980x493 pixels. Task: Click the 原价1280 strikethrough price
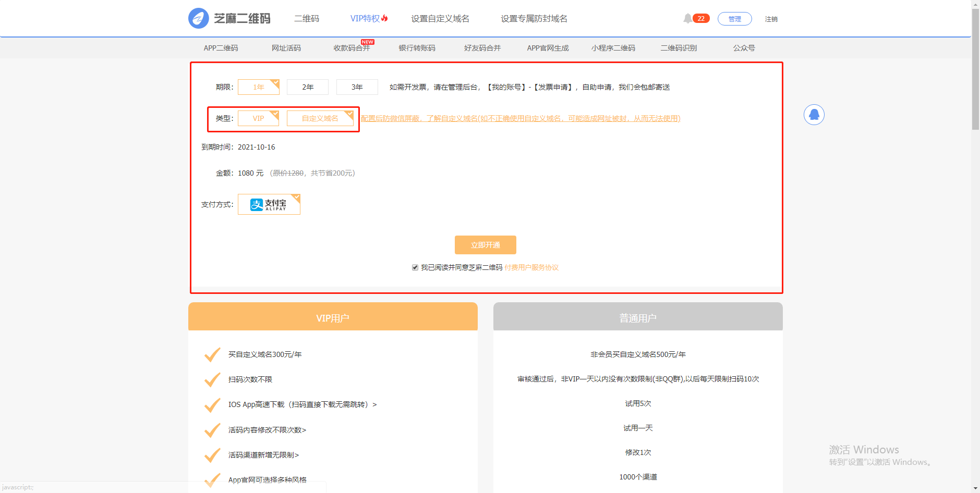pos(288,173)
